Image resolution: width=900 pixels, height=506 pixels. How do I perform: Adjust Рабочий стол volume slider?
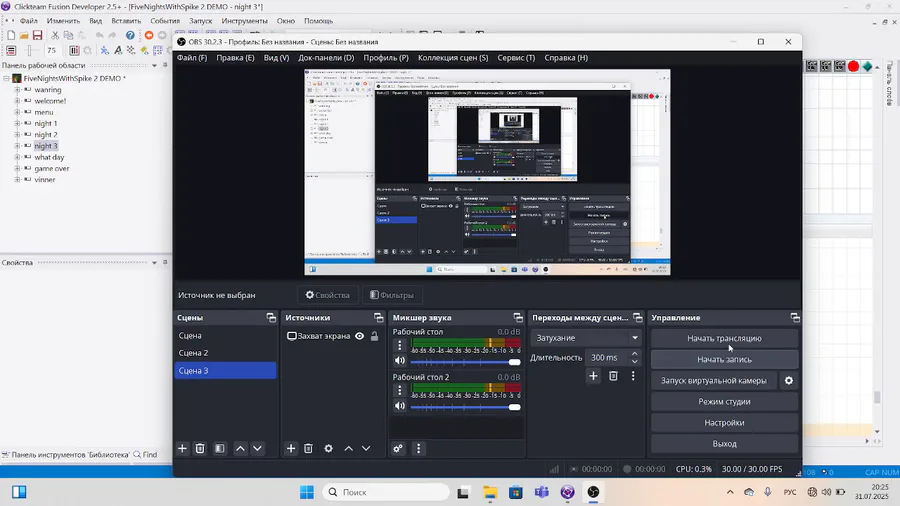click(465, 362)
